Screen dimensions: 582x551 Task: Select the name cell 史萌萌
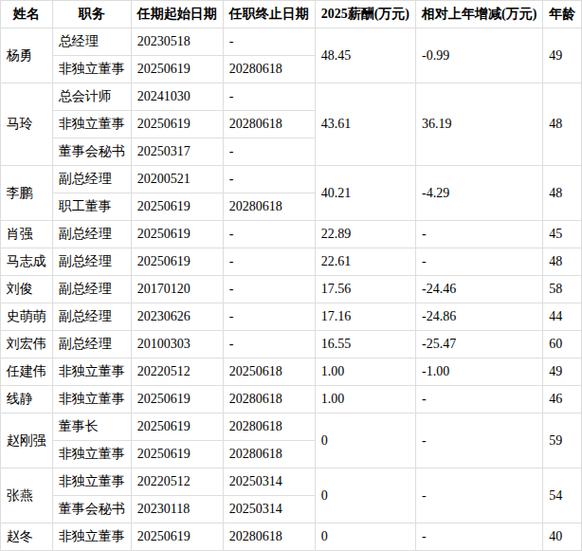tap(26, 316)
